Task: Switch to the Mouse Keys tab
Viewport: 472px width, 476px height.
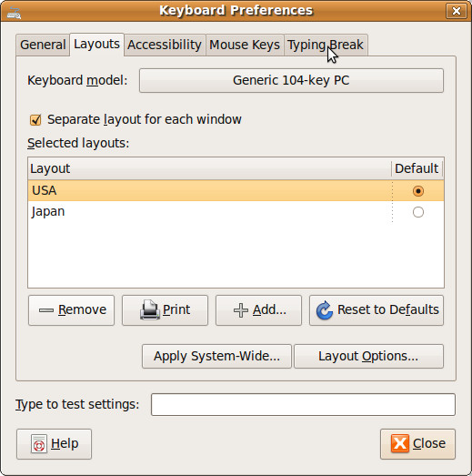Action: click(245, 45)
